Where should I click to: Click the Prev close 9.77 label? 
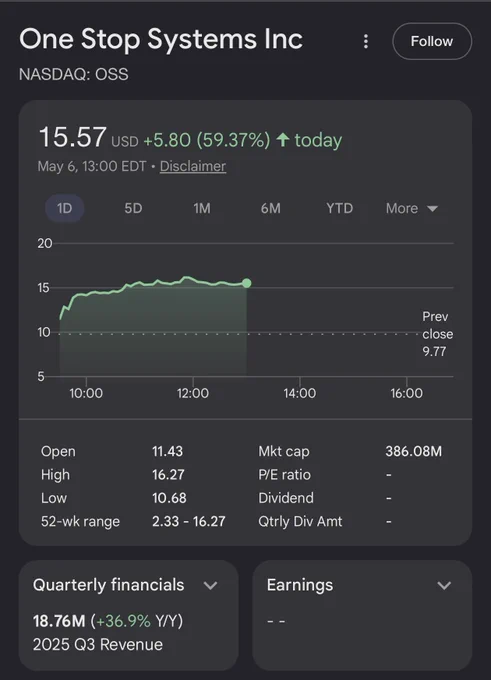click(x=437, y=334)
